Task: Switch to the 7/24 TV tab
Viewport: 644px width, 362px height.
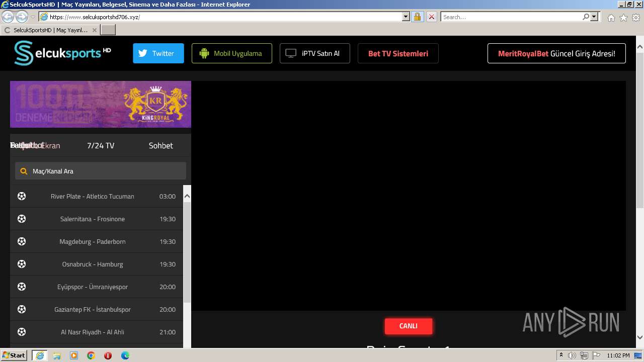Action: point(101,145)
